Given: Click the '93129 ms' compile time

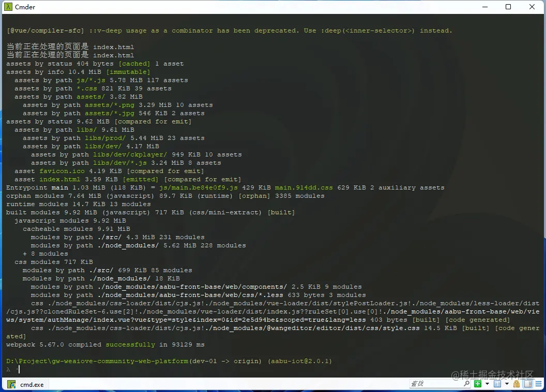Looking at the screenshot, I should coord(188,344).
